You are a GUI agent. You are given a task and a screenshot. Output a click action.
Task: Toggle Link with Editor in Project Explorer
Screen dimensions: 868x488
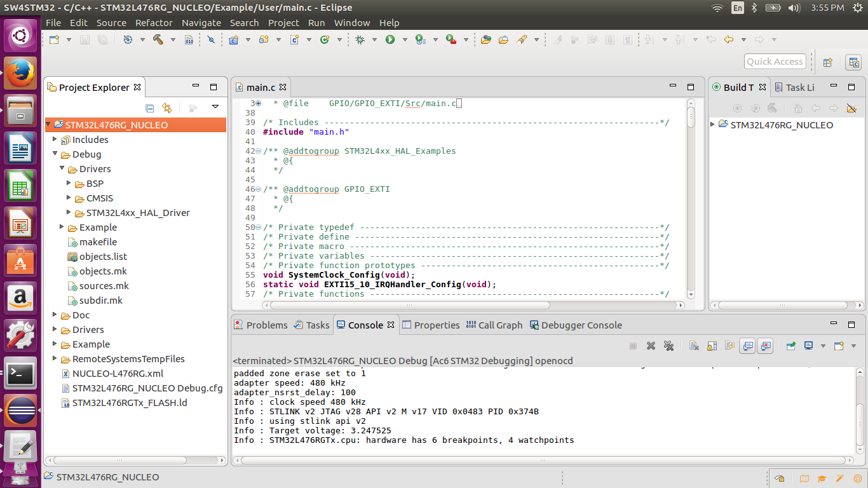(167, 108)
